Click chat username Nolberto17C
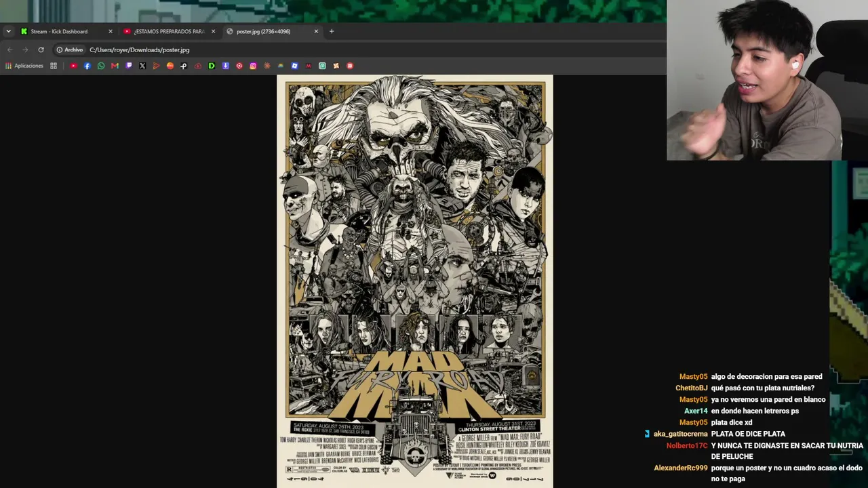 (687, 446)
